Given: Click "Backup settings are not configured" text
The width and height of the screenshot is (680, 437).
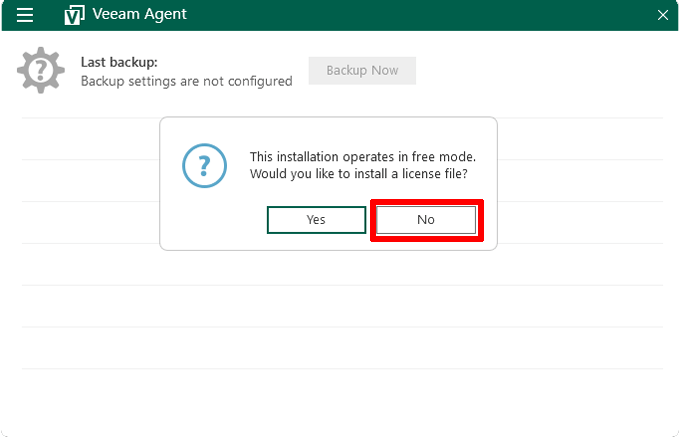Looking at the screenshot, I should pos(186,81).
